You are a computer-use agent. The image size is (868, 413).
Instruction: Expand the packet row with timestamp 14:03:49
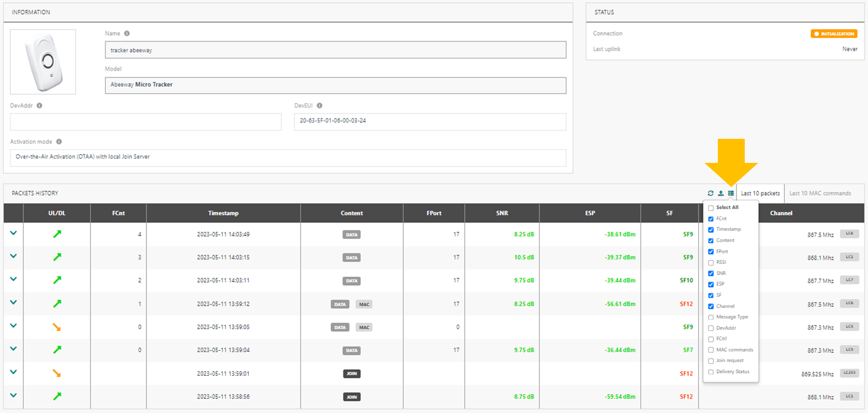point(13,233)
